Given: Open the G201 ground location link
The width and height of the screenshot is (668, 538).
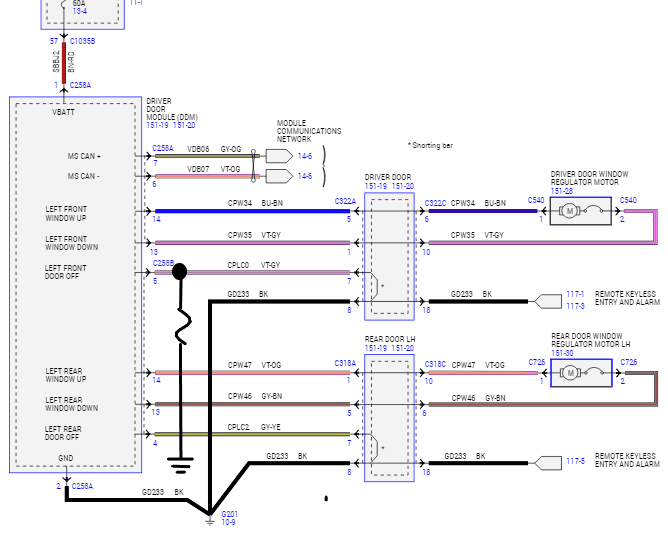Looking at the screenshot, I should click(x=229, y=514).
